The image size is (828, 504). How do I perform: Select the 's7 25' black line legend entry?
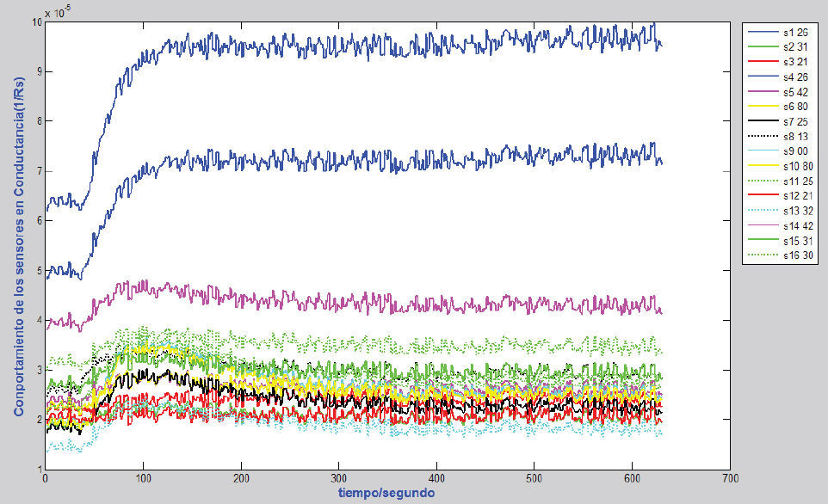[x=794, y=121]
